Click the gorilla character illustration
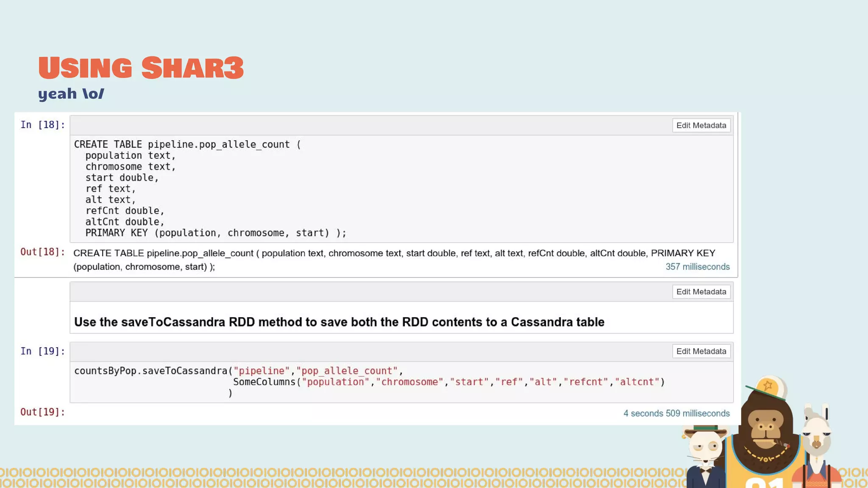 765,428
